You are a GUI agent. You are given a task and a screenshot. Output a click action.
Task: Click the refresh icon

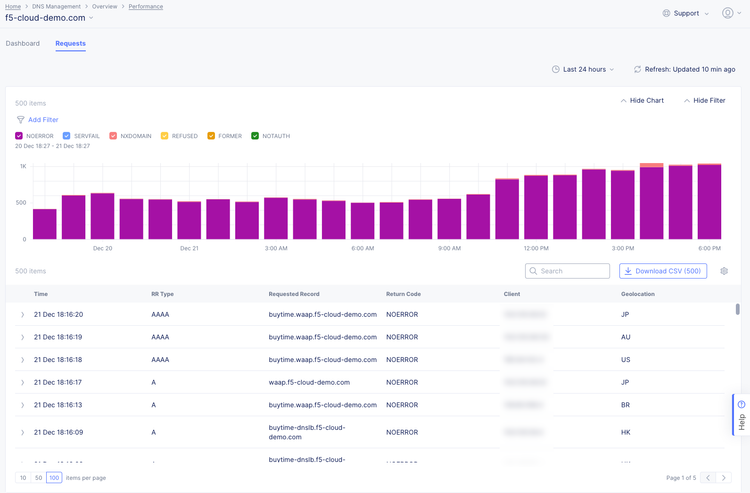point(637,69)
